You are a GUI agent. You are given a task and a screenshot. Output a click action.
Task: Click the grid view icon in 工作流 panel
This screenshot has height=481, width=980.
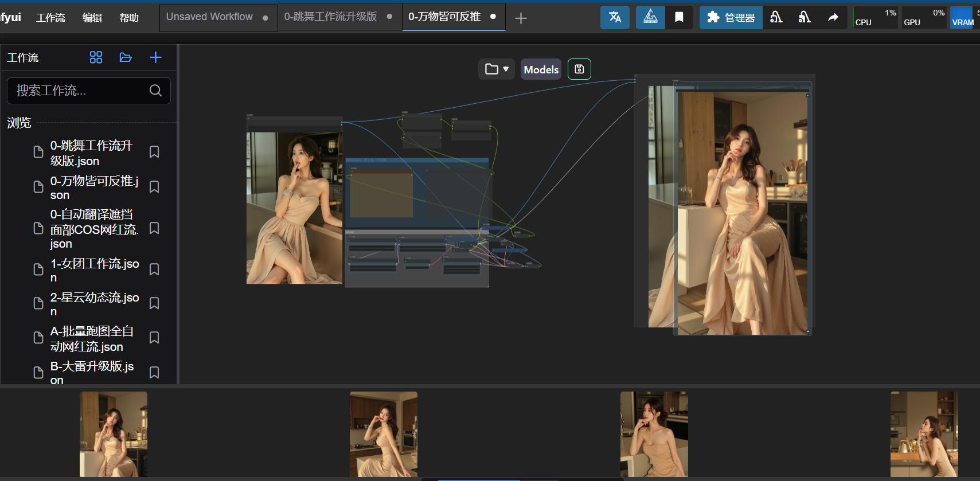(x=96, y=57)
